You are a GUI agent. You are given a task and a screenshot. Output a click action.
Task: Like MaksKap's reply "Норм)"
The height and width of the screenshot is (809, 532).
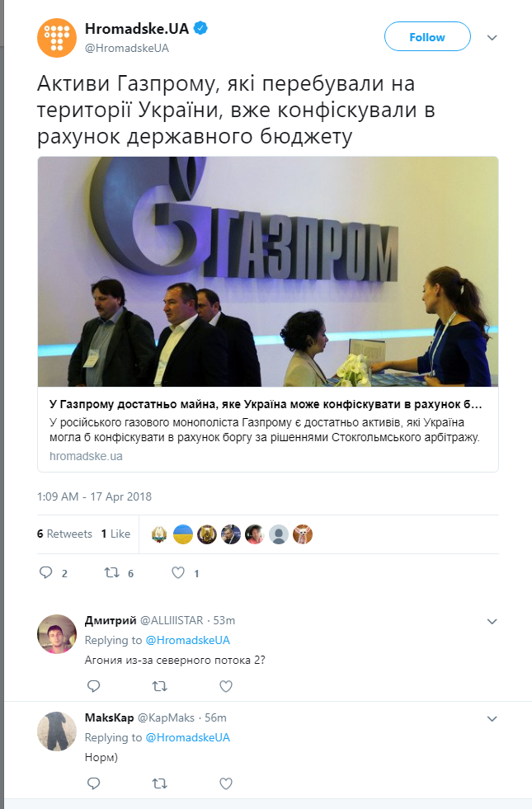[x=226, y=783]
